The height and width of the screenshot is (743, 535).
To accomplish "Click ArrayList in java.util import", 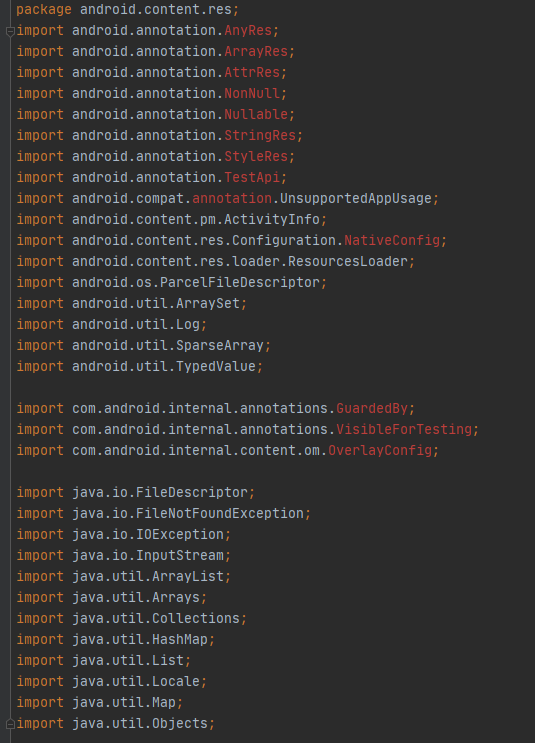I will [x=188, y=576].
